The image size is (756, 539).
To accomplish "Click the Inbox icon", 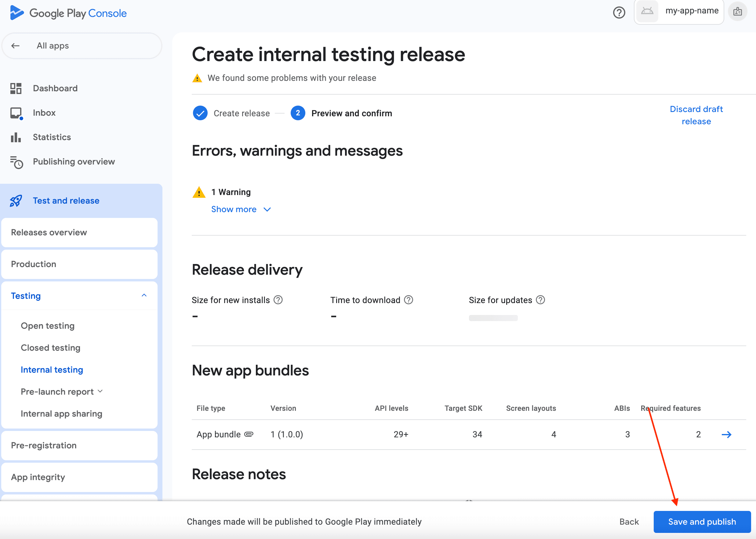I will click(x=16, y=113).
